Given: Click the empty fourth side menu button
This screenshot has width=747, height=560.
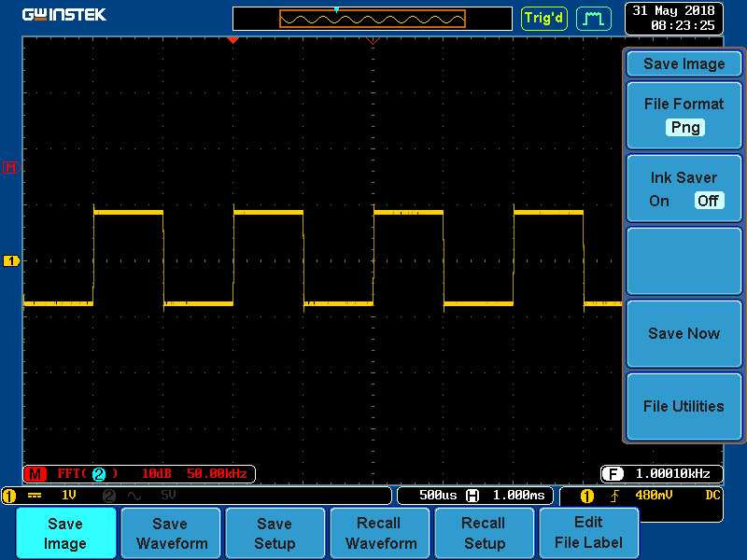Looking at the screenshot, I should point(684,261).
